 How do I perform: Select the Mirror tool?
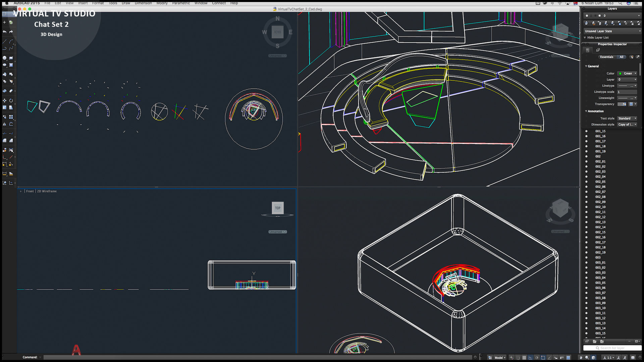4,124
